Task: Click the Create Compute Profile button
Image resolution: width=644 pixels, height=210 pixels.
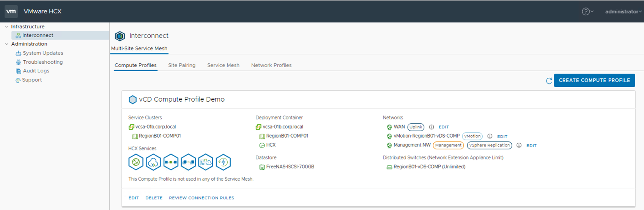Action: (x=594, y=80)
